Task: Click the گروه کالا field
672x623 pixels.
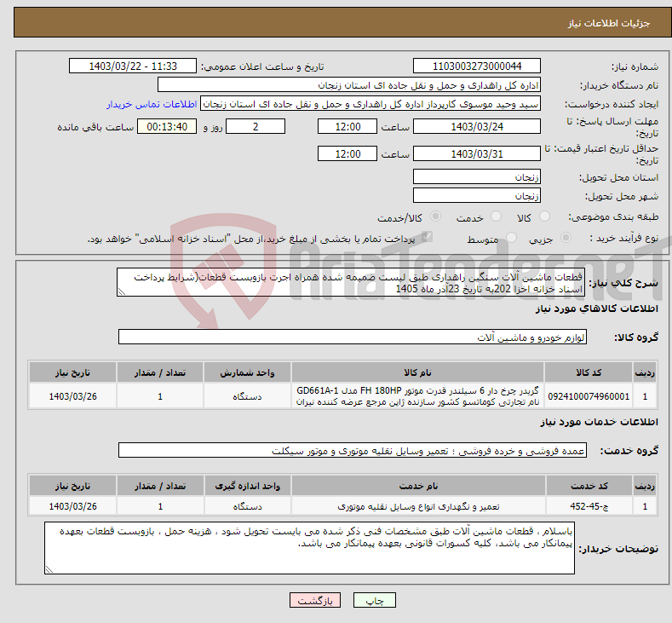Action: point(353,337)
